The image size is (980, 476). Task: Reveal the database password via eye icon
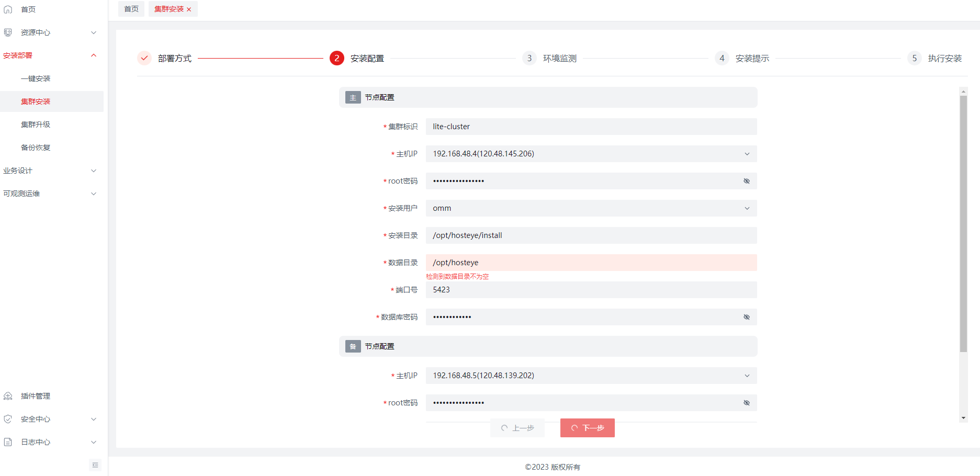coord(747,317)
